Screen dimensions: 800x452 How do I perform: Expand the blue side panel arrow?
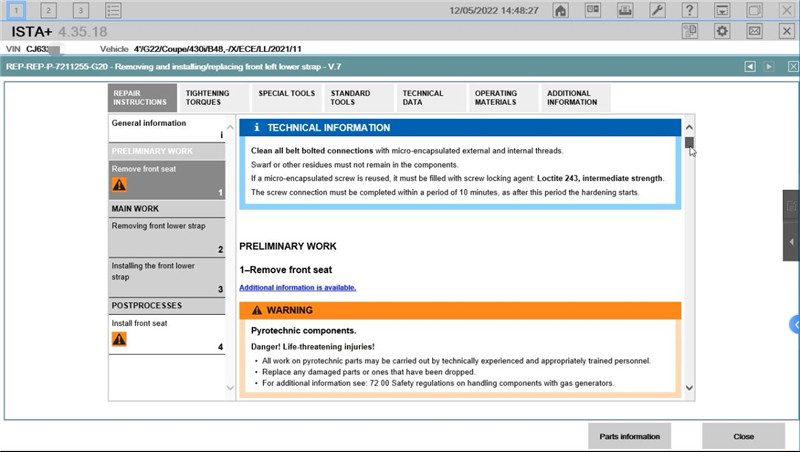(795, 324)
